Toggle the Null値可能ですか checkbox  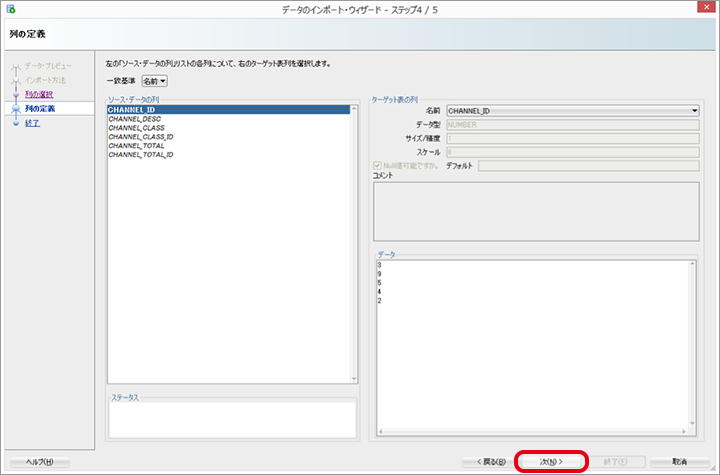click(376, 165)
